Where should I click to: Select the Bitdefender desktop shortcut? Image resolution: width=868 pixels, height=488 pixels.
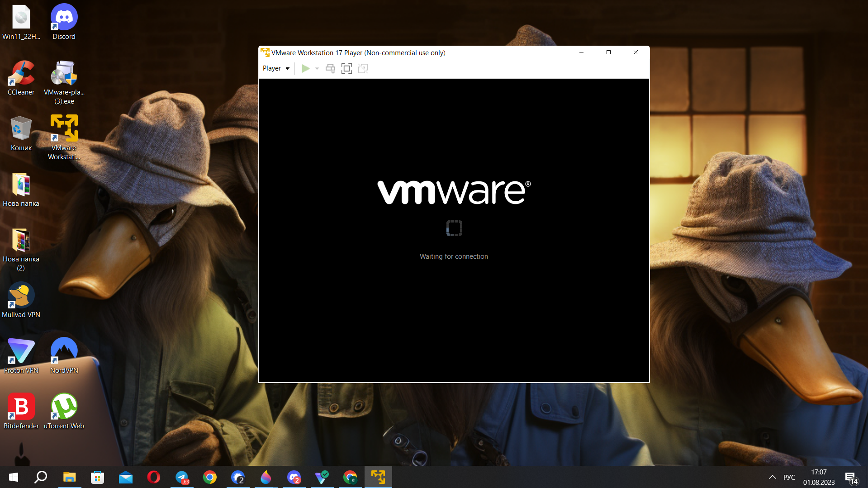[21, 412]
